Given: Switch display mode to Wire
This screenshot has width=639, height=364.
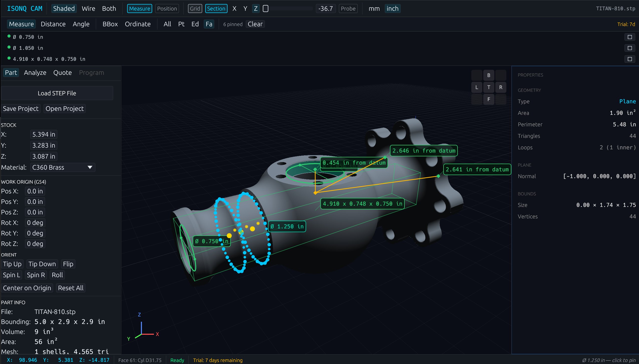Looking at the screenshot, I should coord(88,8).
